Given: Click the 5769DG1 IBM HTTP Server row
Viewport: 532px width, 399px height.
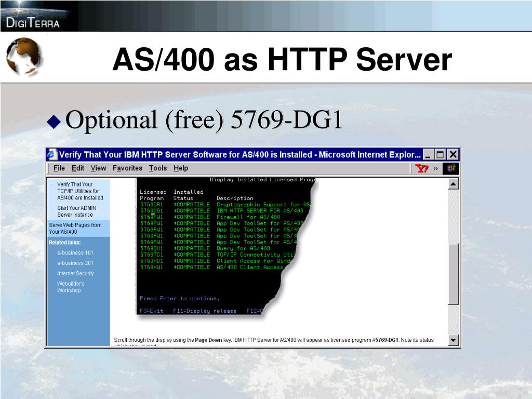Looking at the screenshot, I should coord(221,211).
